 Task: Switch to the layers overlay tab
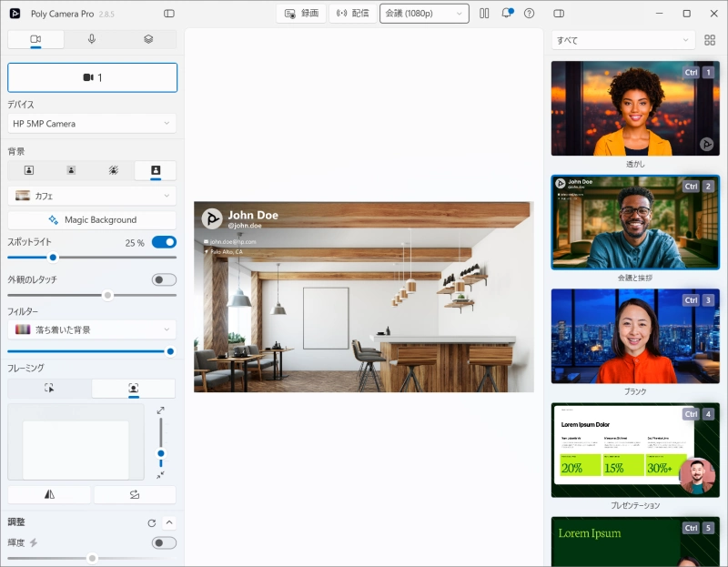[x=148, y=39]
